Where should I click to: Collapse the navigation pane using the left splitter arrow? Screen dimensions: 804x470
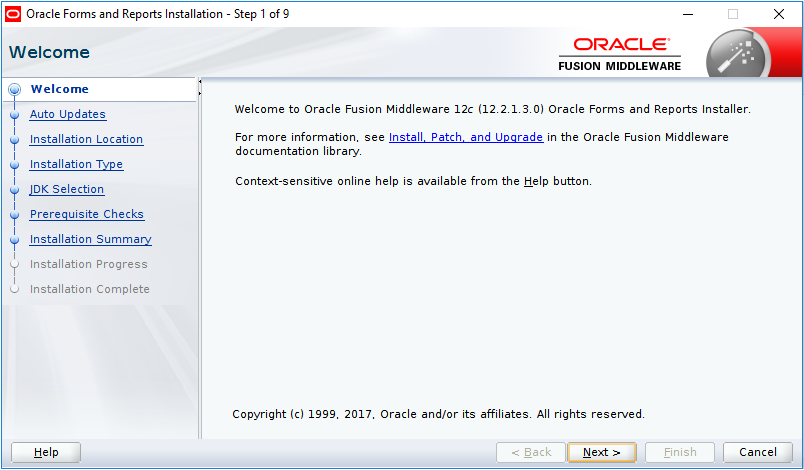200,82
